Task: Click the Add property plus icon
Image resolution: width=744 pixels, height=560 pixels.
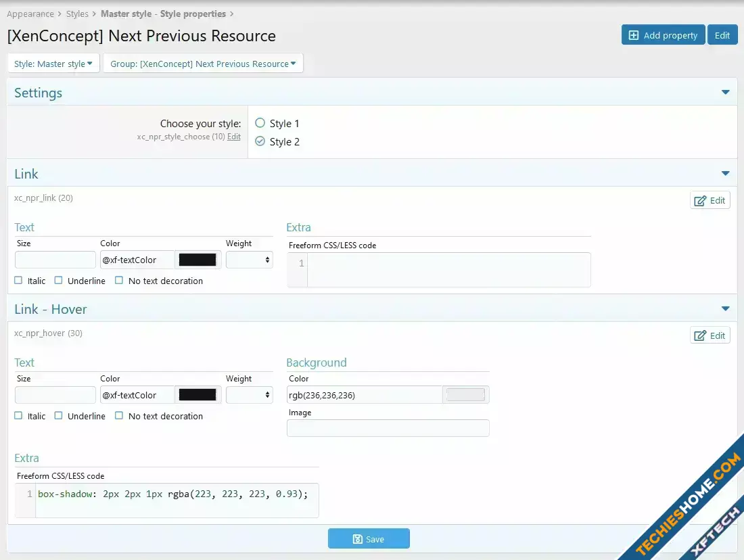Action: (634, 35)
